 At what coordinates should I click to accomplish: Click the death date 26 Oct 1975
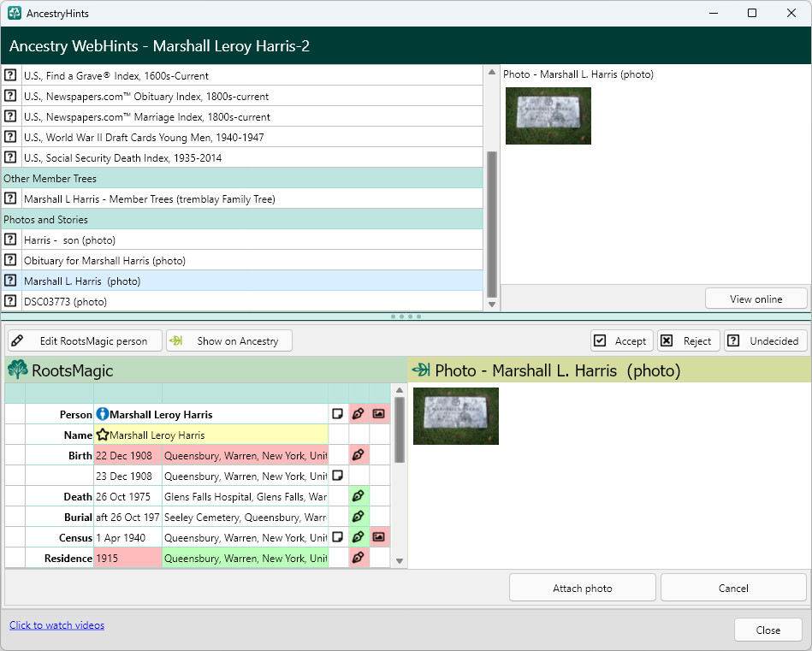coord(127,497)
